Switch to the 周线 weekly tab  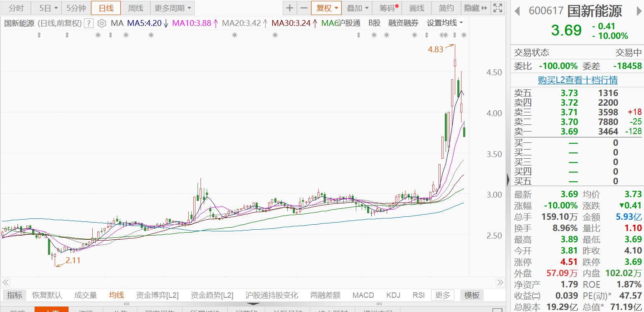click(x=135, y=8)
